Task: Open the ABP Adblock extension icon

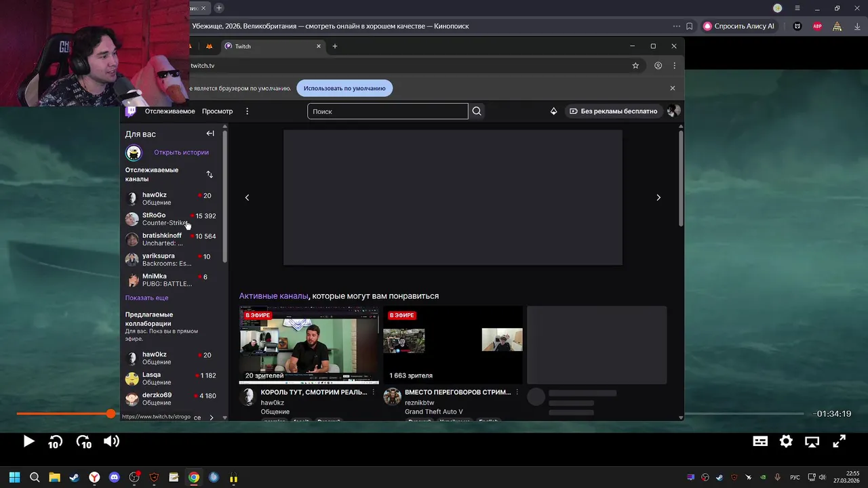Action: pos(817,26)
